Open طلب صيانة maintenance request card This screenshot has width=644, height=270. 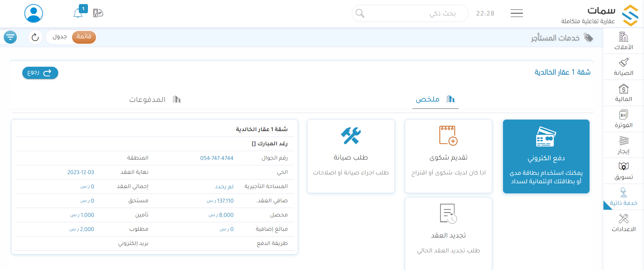tap(351, 156)
